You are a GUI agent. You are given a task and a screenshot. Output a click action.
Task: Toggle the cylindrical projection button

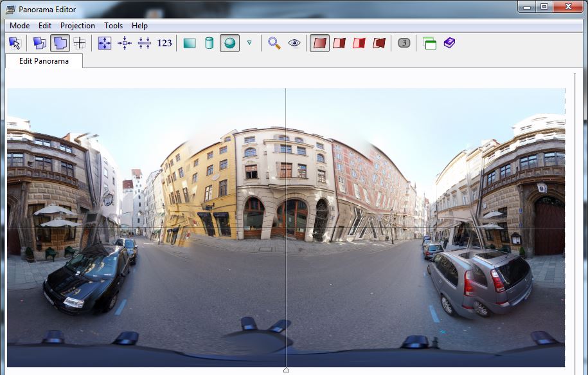209,43
